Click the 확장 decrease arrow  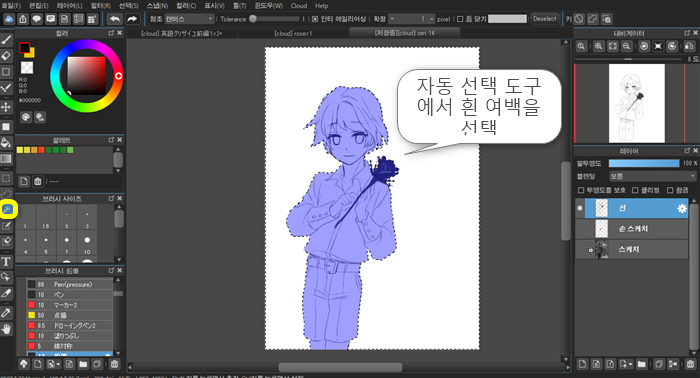point(392,19)
